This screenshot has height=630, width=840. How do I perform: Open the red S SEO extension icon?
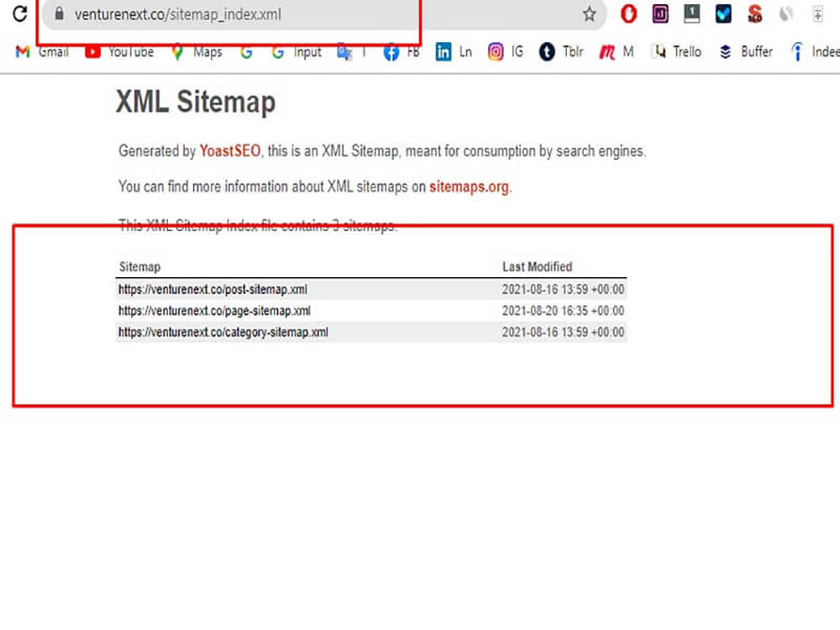click(755, 14)
